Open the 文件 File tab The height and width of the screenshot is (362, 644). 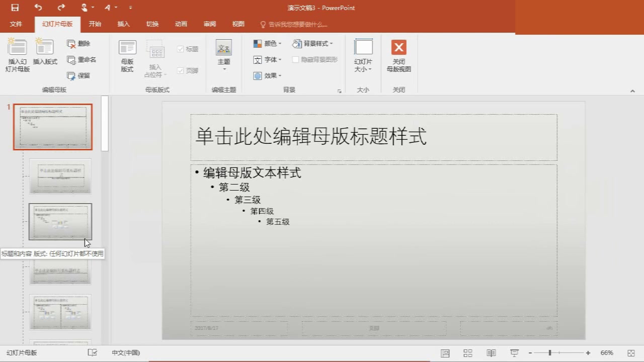[16, 24]
